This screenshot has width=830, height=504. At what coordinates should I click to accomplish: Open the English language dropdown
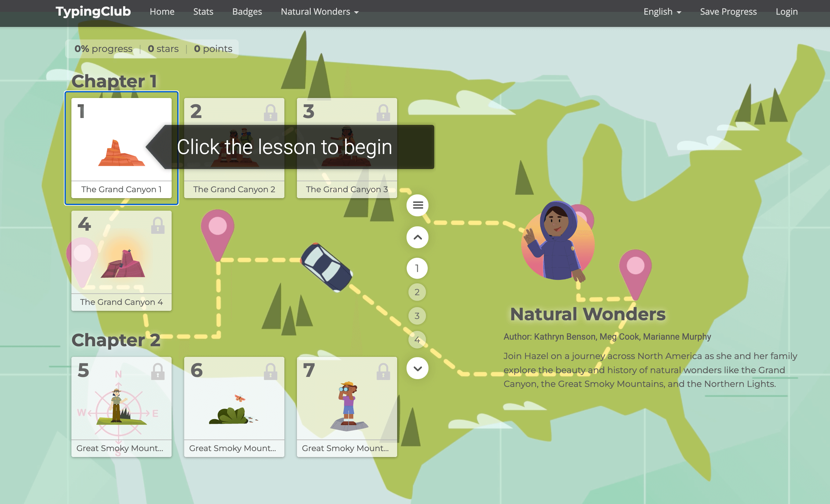(662, 12)
